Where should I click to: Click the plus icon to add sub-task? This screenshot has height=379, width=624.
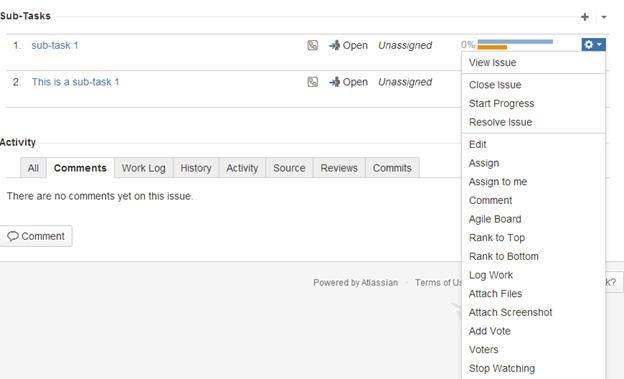pos(585,17)
